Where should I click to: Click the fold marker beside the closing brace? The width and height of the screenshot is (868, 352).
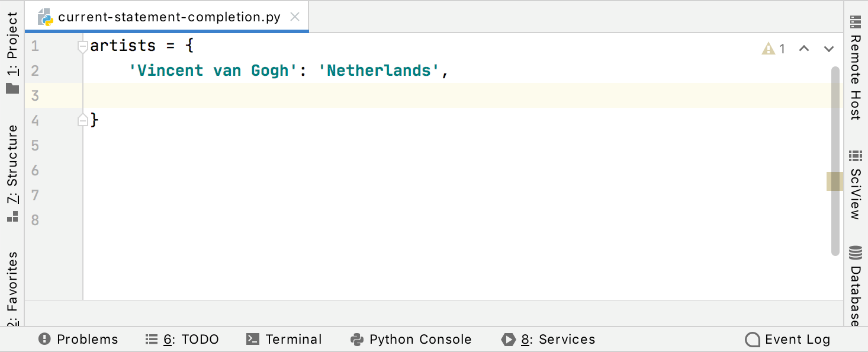coord(83,120)
